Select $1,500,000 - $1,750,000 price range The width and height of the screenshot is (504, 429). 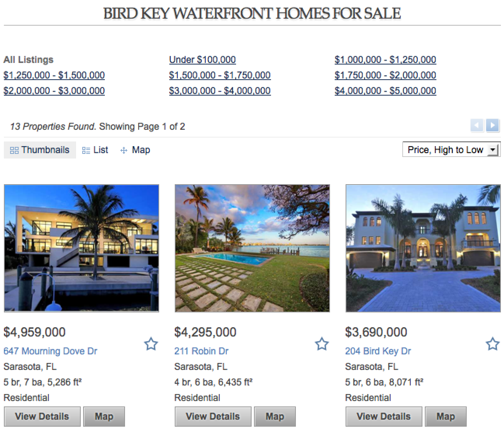tap(220, 75)
